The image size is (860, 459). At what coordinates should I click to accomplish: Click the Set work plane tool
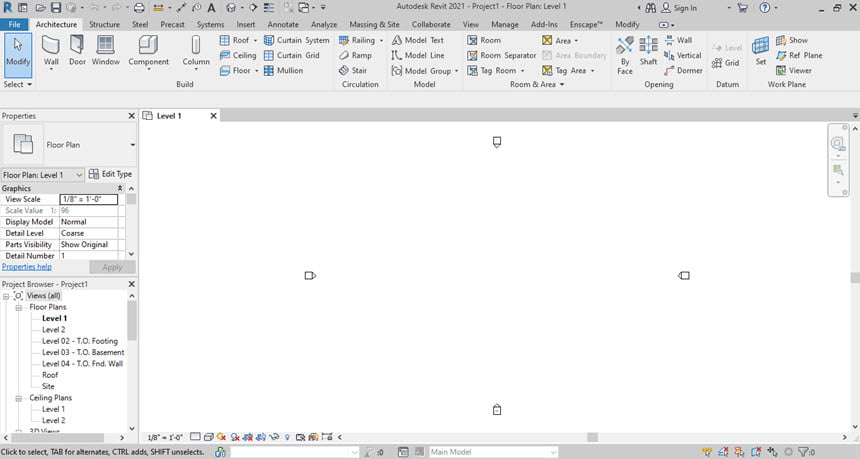click(x=761, y=51)
